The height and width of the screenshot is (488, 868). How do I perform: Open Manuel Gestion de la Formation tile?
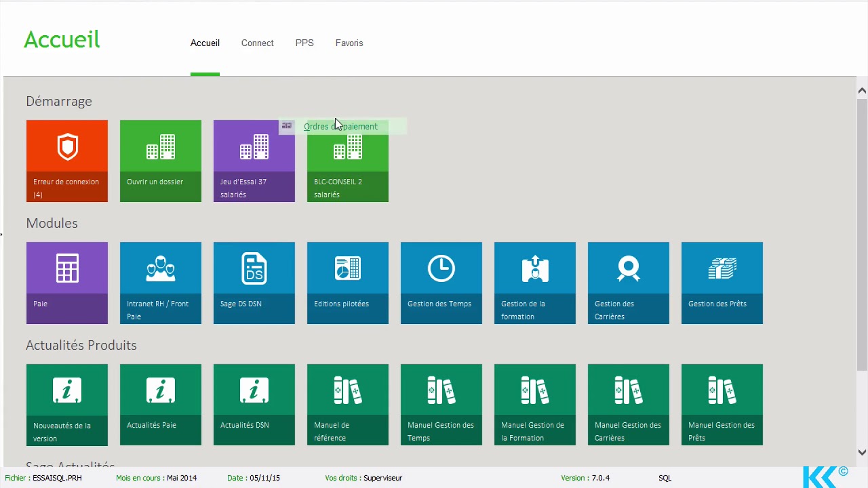535,405
